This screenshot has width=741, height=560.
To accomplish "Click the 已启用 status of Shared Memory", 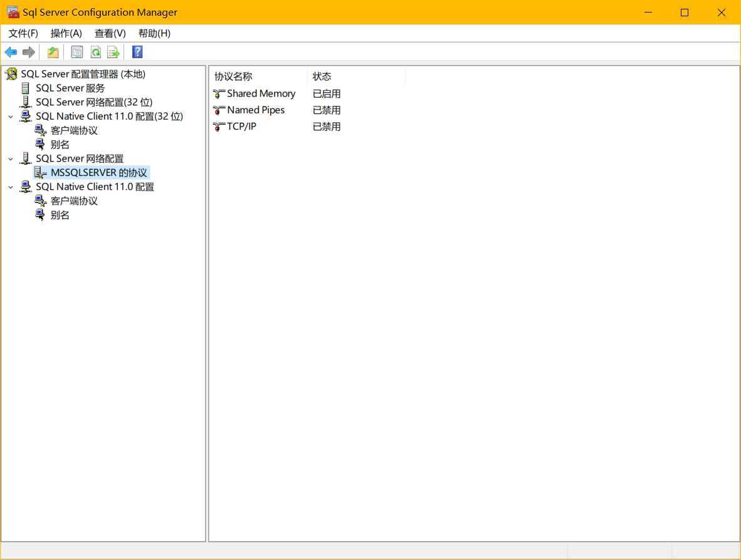I will (327, 94).
